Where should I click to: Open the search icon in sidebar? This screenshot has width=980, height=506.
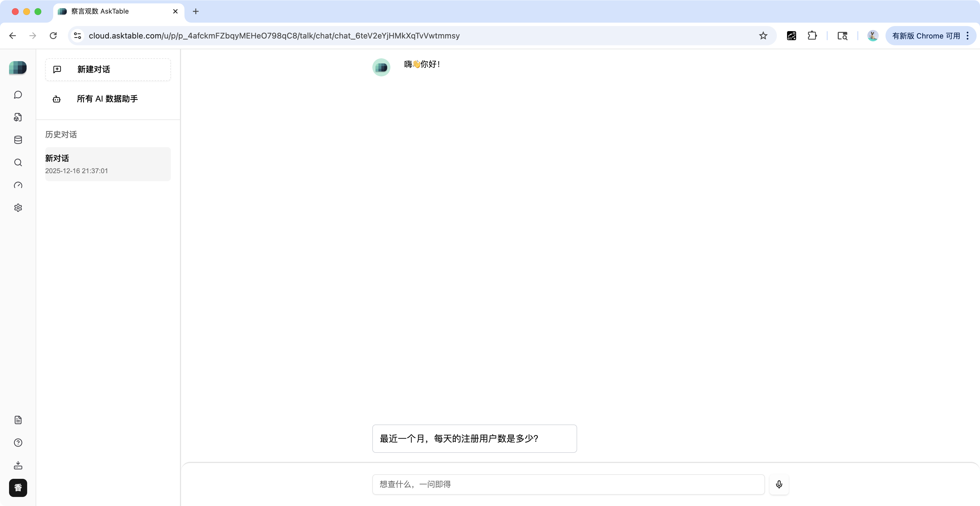pyautogui.click(x=18, y=162)
